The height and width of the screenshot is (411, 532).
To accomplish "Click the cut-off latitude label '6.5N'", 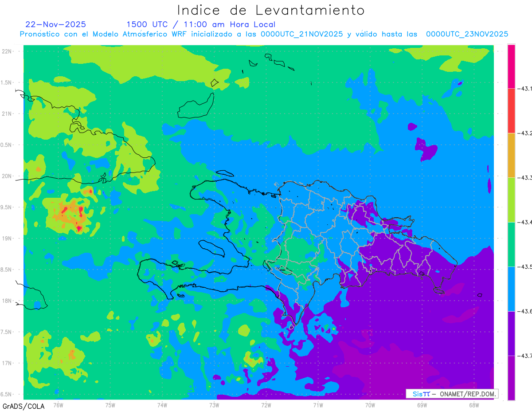I will (x=7, y=394).
